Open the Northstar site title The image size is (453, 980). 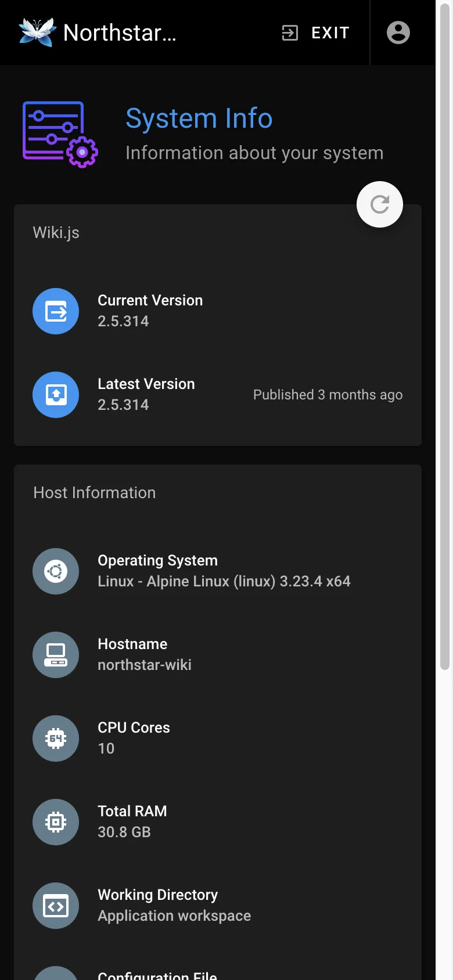pos(120,33)
